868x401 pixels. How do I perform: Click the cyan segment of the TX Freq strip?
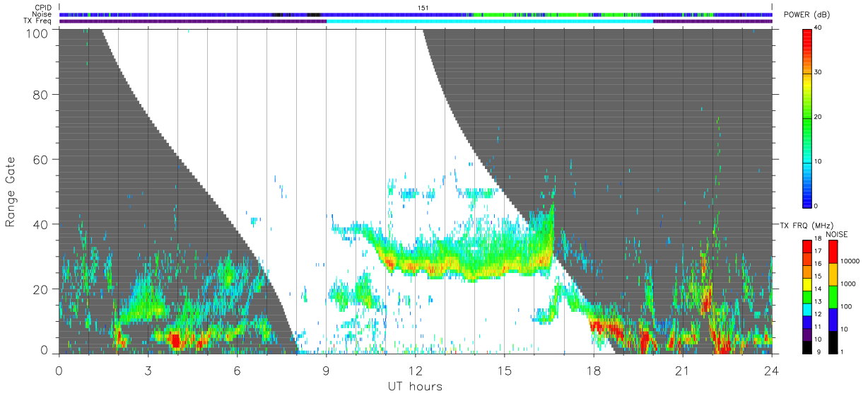490,21
